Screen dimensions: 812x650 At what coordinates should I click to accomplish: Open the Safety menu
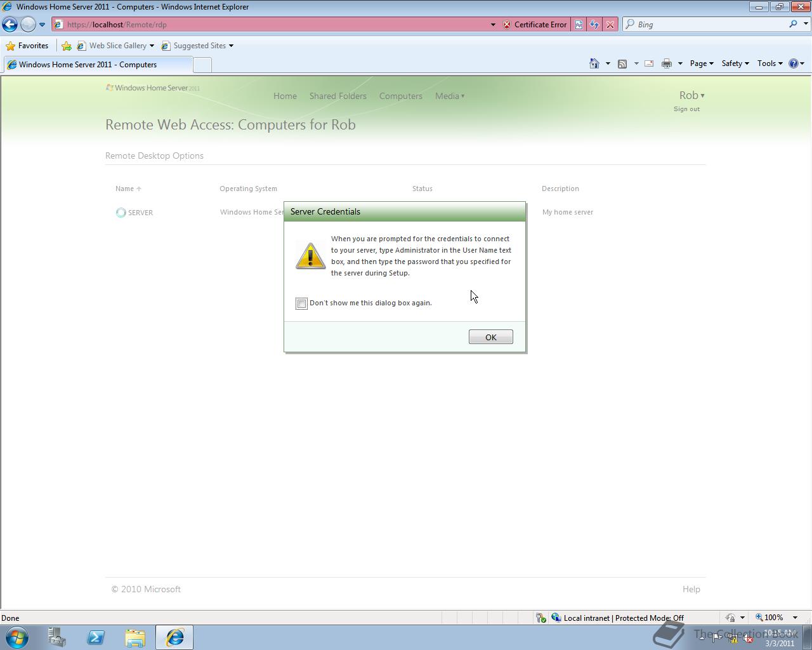735,63
